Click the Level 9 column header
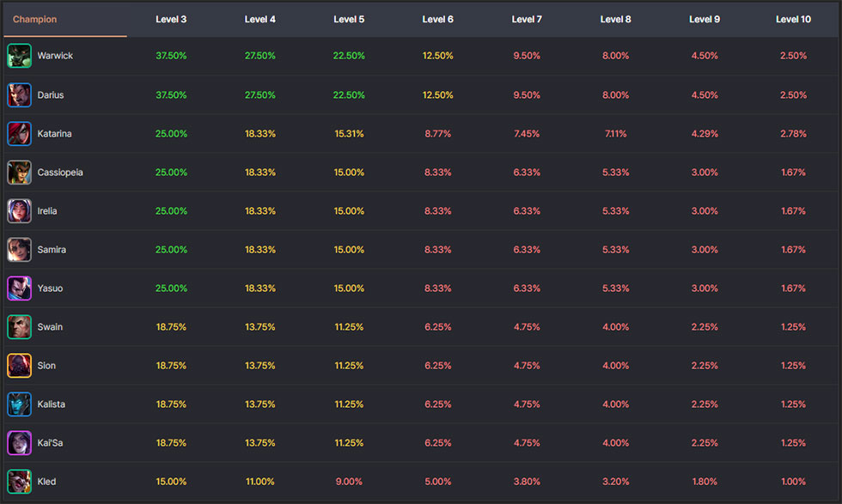Image resolution: width=842 pixels, height=504 pixels. click(x=705, y=20)
